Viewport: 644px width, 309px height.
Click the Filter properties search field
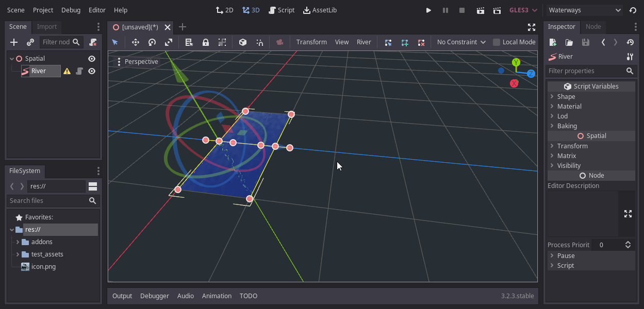[591, 71]
